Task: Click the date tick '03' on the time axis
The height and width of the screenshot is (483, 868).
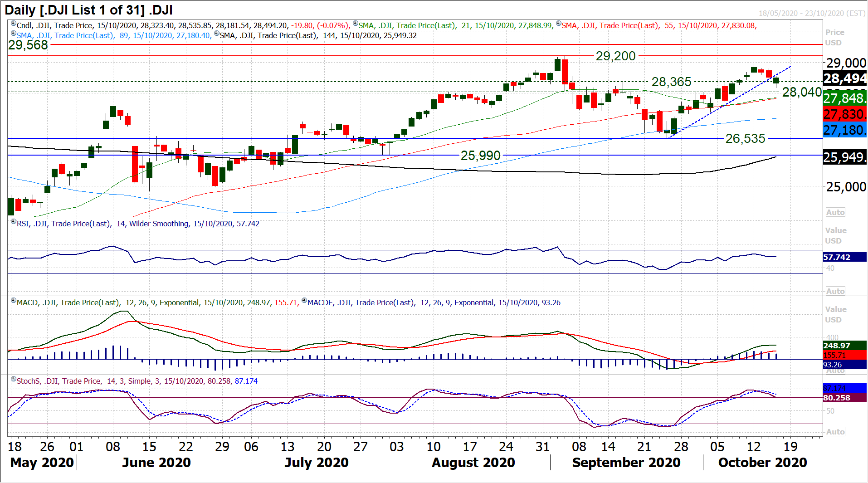Action: point(396,447)
